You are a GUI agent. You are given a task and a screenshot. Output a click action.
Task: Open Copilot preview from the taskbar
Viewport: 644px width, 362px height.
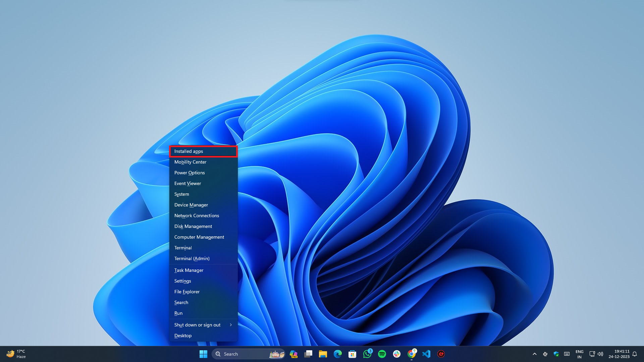click(x=293, y=354)
